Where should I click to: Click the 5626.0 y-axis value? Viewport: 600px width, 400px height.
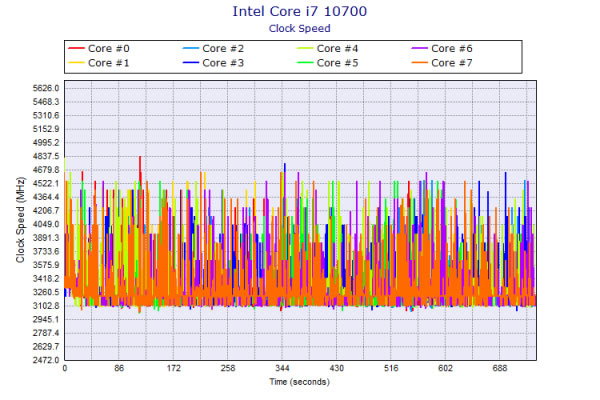click(46, 88)
